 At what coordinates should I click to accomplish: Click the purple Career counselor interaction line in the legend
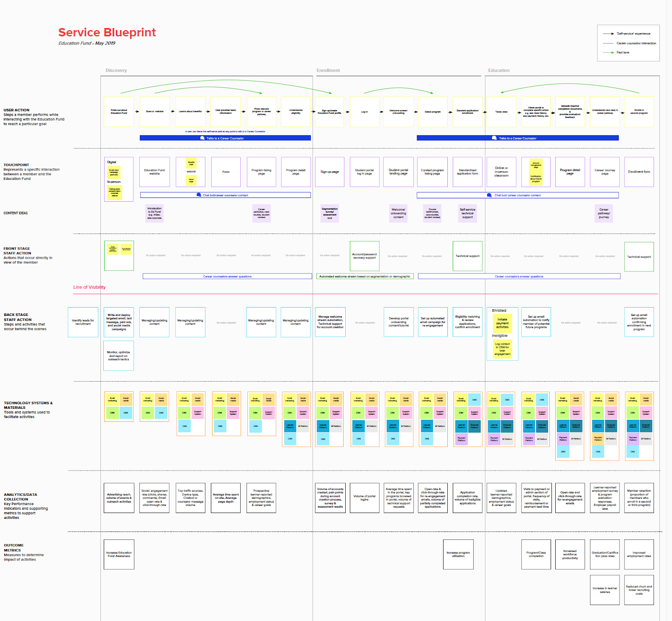point(608,43)
